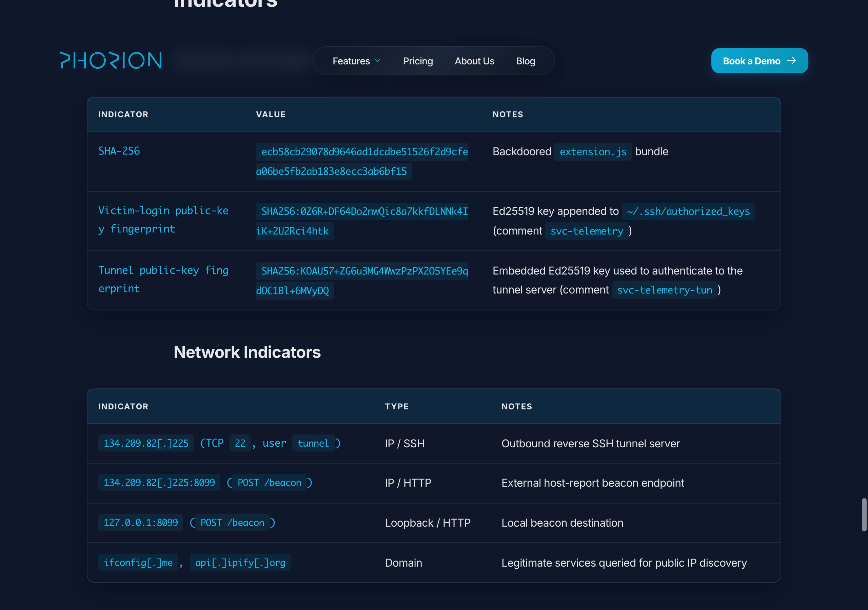868x610 pixels.
Task: Click the Book a Demo button
Action: point(759,60)
